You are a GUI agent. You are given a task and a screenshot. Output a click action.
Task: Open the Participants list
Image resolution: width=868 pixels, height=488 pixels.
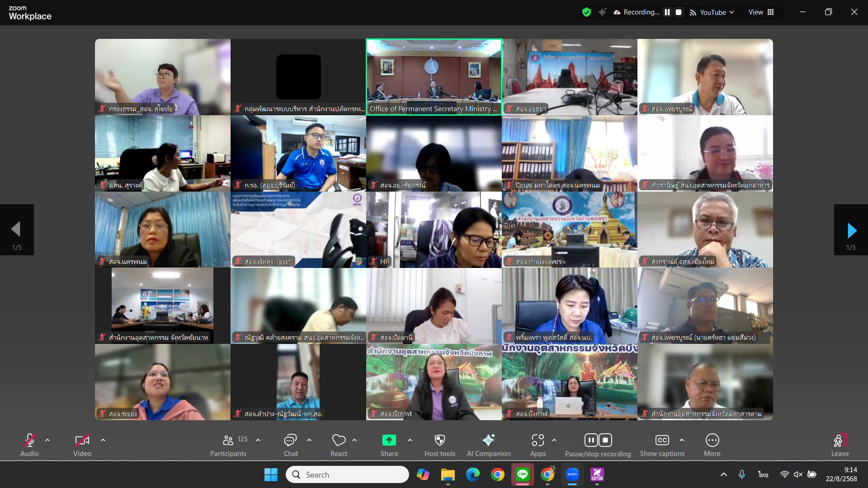click(228, 441)
